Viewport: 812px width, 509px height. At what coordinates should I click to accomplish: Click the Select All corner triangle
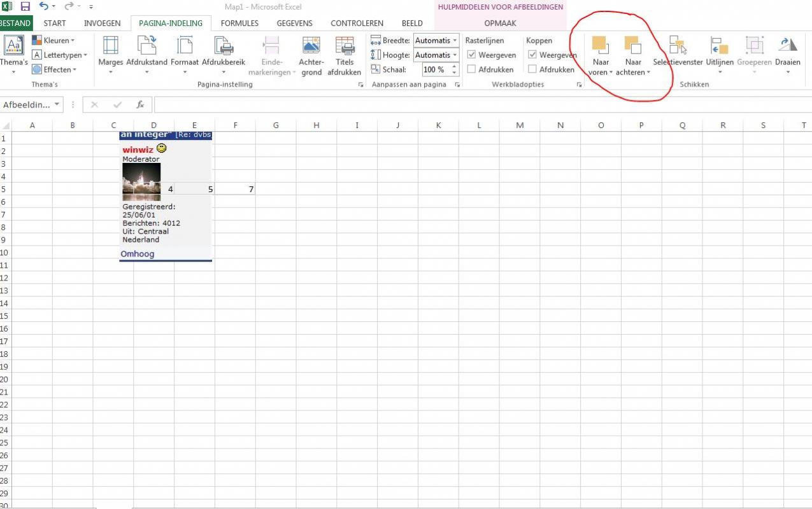(x=6, y=125)
